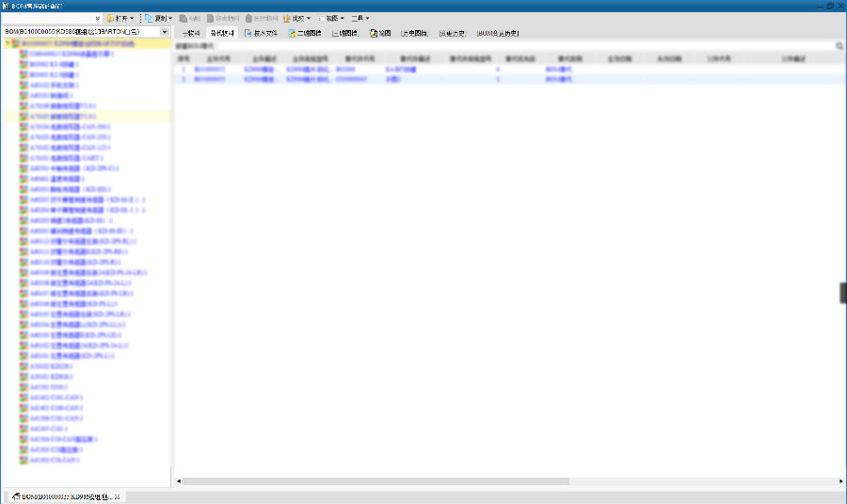Click the side panel handle on right edge

pyautogui.click(x=843, y=293)
